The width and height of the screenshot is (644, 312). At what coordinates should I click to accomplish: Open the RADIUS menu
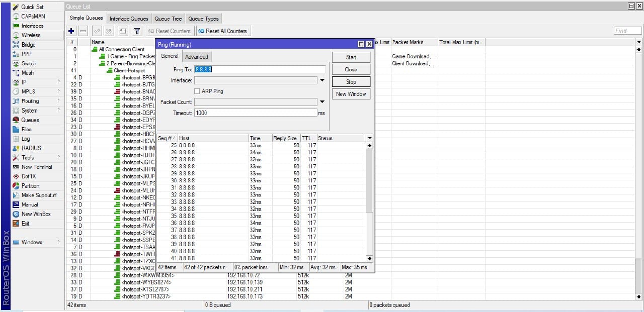click(x=31, y=148)
